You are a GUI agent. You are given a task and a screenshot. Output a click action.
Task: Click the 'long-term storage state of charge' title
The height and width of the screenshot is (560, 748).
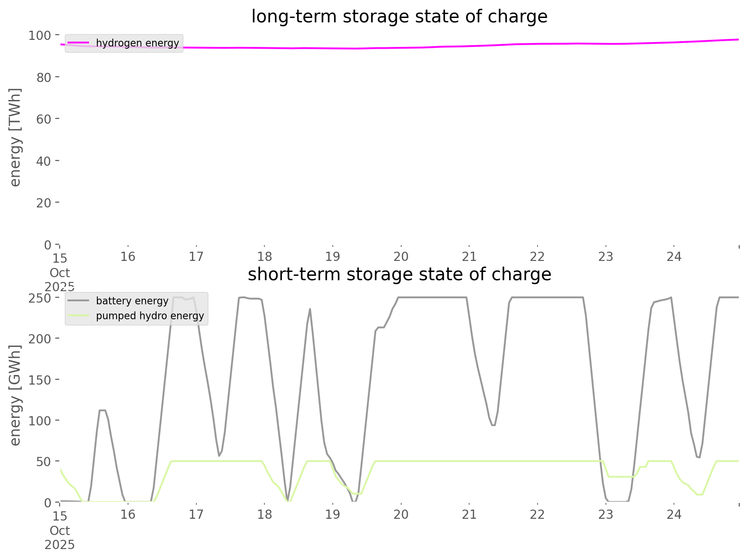399,17
